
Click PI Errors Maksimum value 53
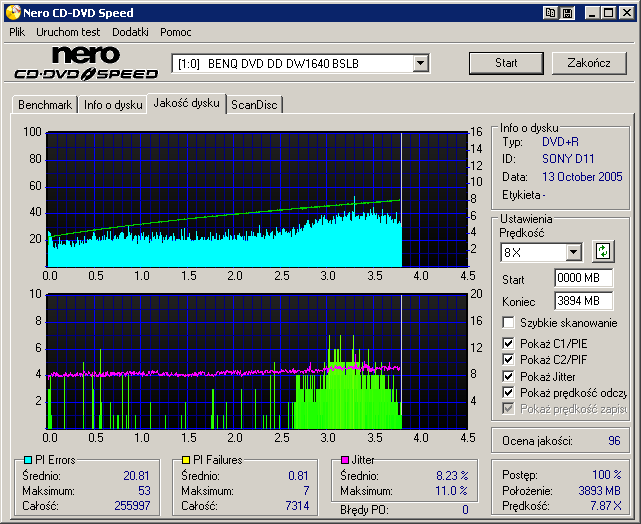coord(144,490)
